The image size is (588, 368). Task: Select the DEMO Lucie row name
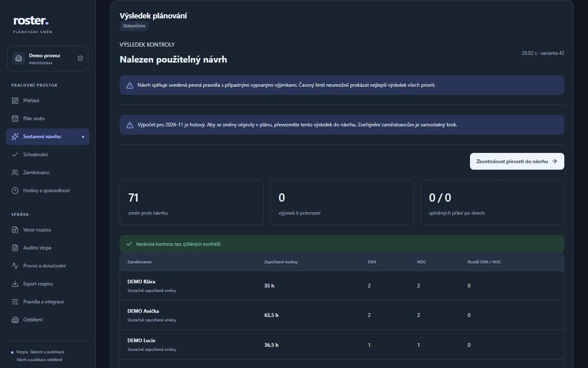(141, 341)
